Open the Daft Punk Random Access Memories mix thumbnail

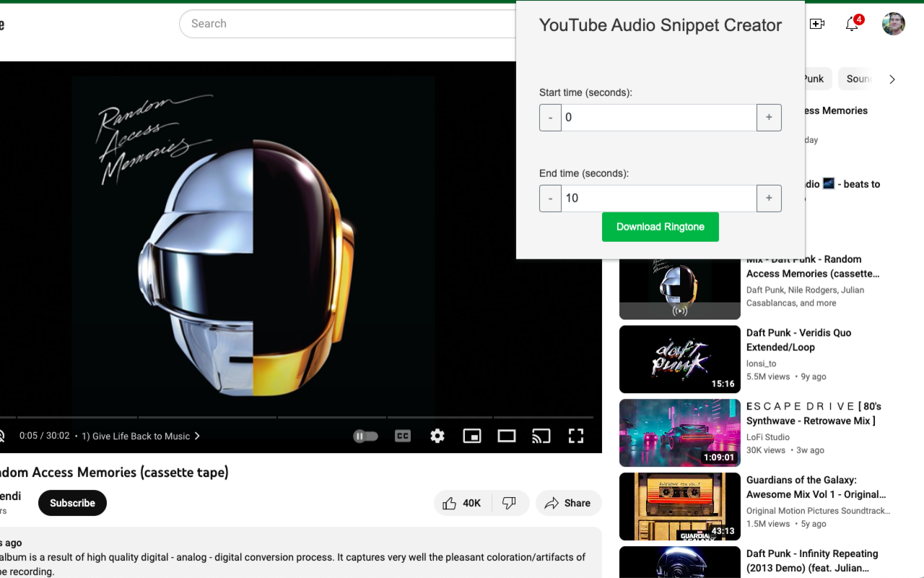(x=680, y=289)
